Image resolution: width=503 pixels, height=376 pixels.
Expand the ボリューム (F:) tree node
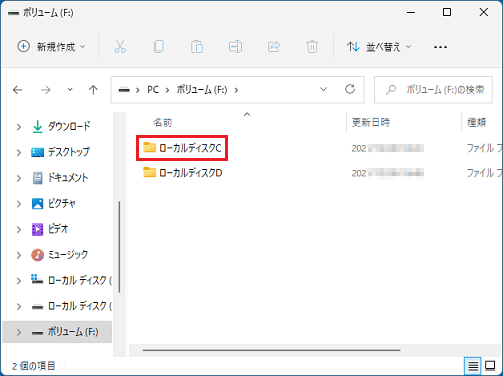click(19, 332)
